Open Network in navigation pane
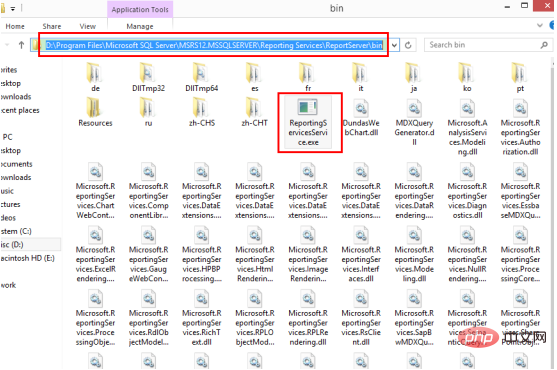Viewport: 557px width, 370px height. click(x=8, y=285)
